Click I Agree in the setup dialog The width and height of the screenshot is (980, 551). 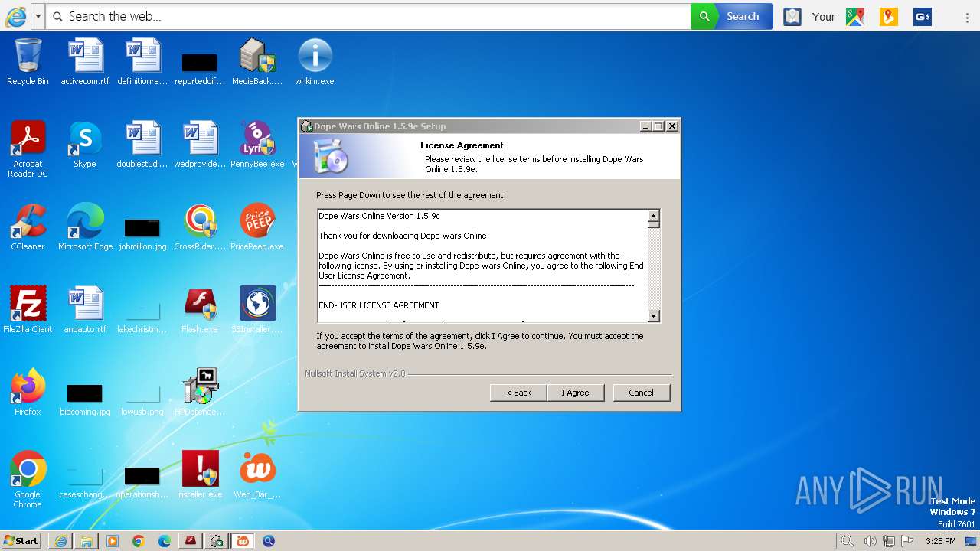click(576, 393)
